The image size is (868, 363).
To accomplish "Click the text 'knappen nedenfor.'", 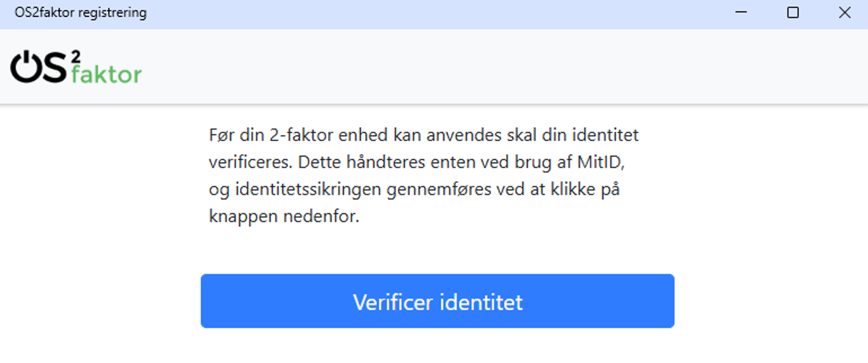I will (x=284, y=217).
